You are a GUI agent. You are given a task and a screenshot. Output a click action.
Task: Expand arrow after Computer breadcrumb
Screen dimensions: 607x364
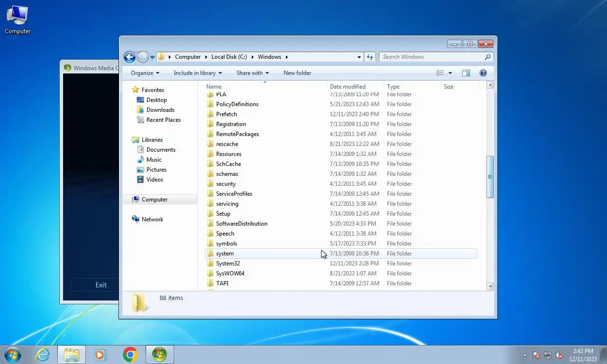pyautogui.click(x=206, y=57)
